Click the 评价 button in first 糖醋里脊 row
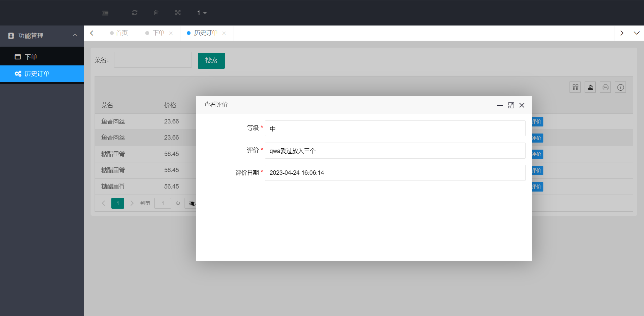 537,154
